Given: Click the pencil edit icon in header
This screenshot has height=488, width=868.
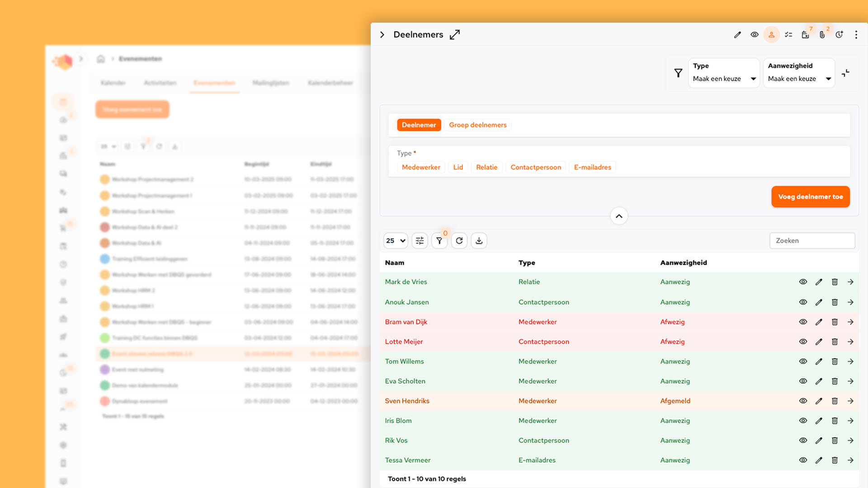Looking at the screenshot, I should (x=737, y=35).
